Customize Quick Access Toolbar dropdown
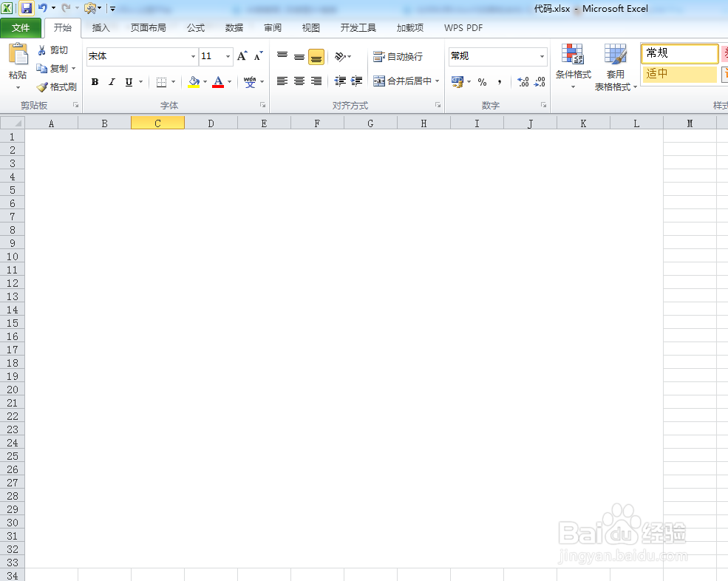The height and width of the screenshot is (581, 728). pyautogui.click(x=112, y=8)
